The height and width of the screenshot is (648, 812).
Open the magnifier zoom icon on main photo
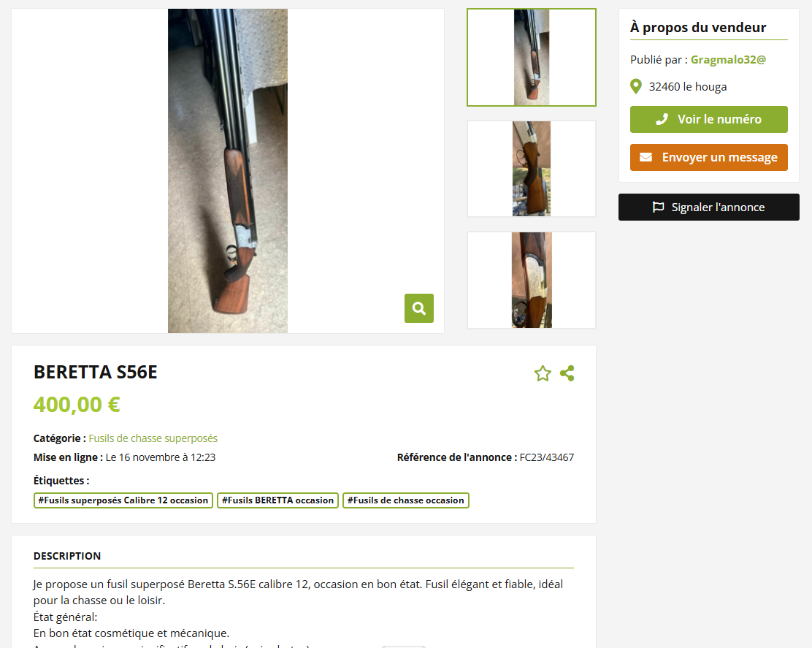coord(419,308)
